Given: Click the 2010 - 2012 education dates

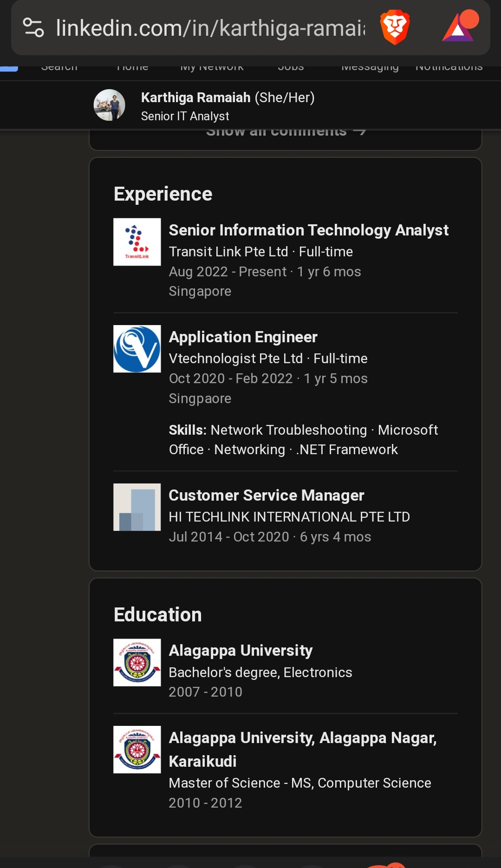Looking at the screenshot, I should (205, 803).
